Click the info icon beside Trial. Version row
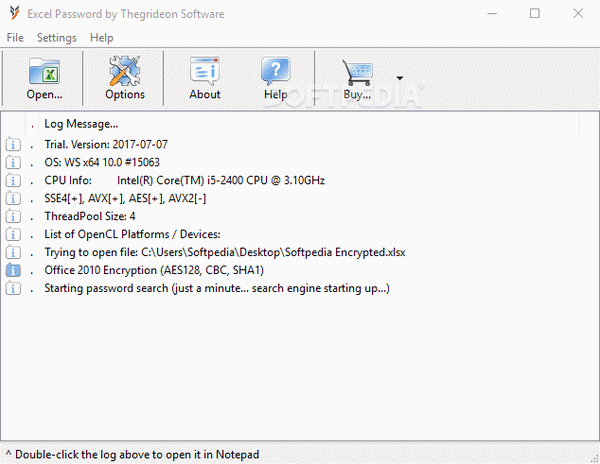The image size is (600, 464). click(13, 145)
